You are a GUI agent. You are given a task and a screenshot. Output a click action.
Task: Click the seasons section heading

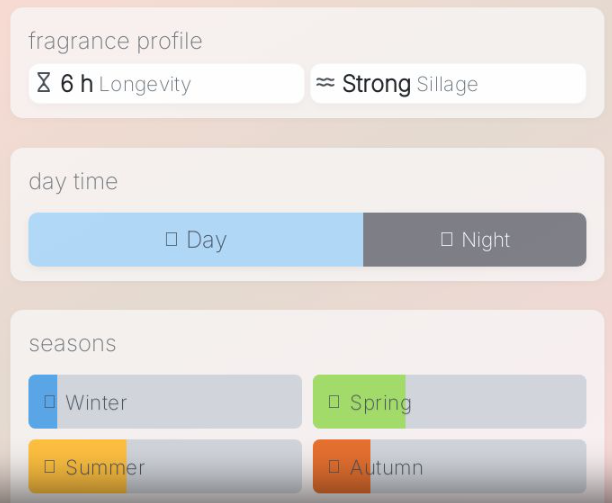(72, 343)
